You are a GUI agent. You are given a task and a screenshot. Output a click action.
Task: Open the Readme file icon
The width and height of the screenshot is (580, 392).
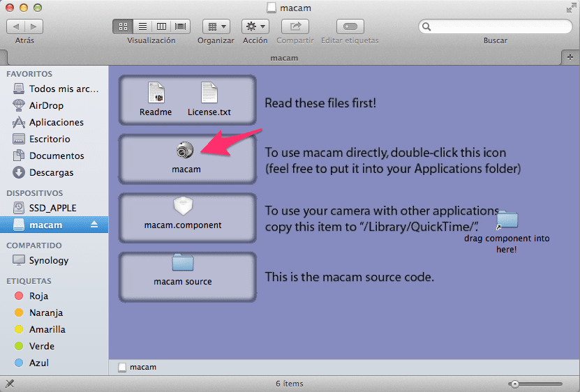click(x=155, y=93)
